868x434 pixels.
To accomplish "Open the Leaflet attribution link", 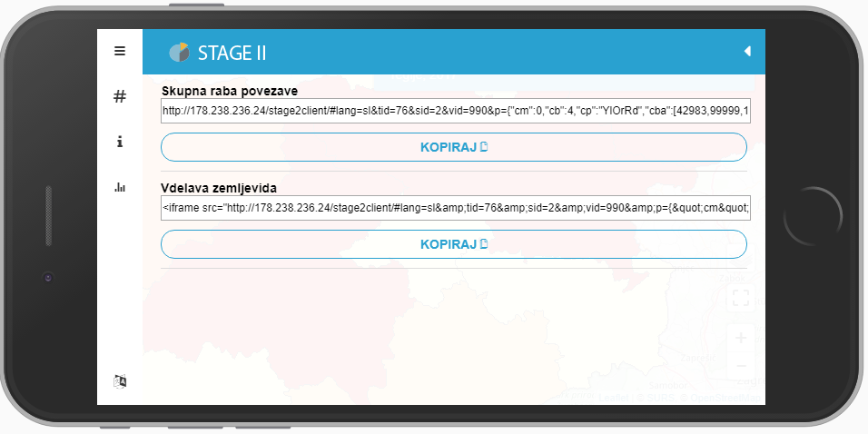I will 614,398.
